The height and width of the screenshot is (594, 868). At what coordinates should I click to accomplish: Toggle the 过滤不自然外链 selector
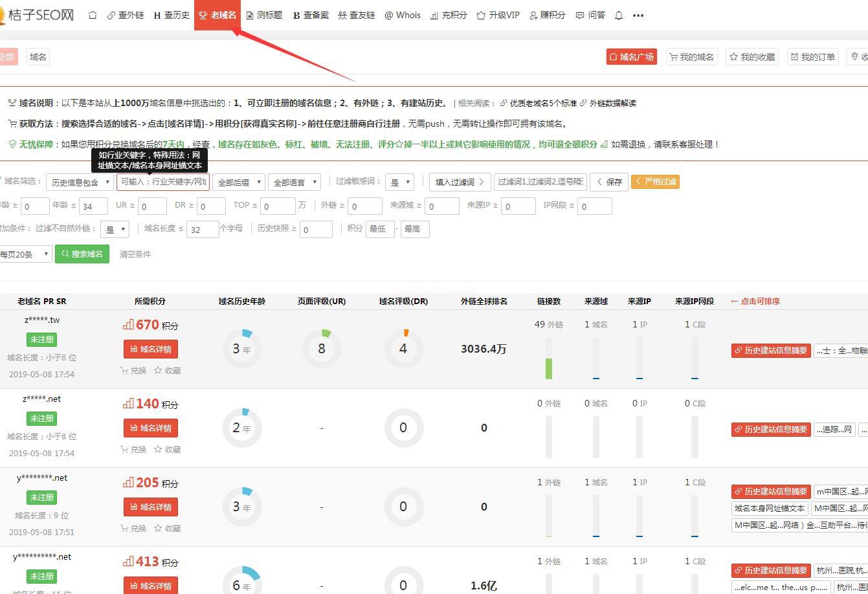[115, 229]
